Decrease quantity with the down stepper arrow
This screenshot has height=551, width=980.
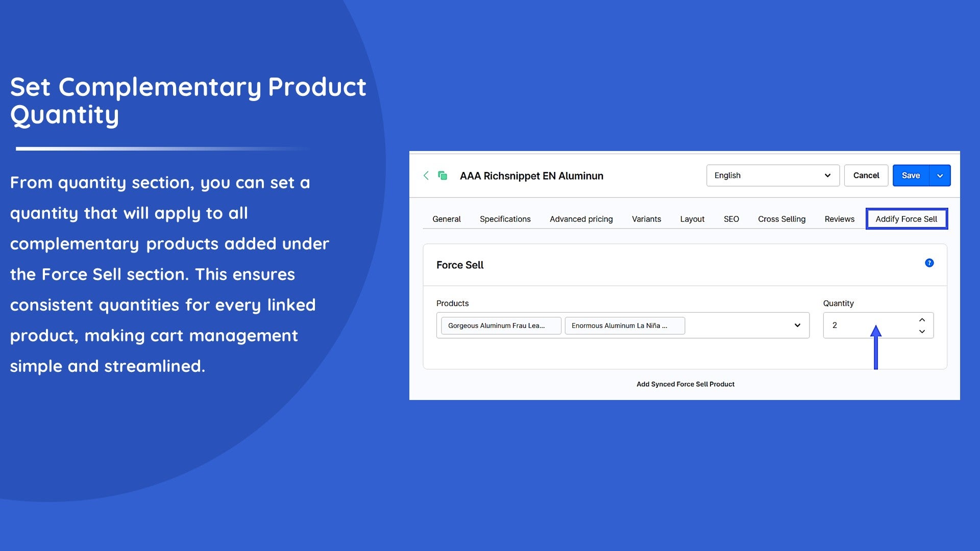[x=922, y=332]
